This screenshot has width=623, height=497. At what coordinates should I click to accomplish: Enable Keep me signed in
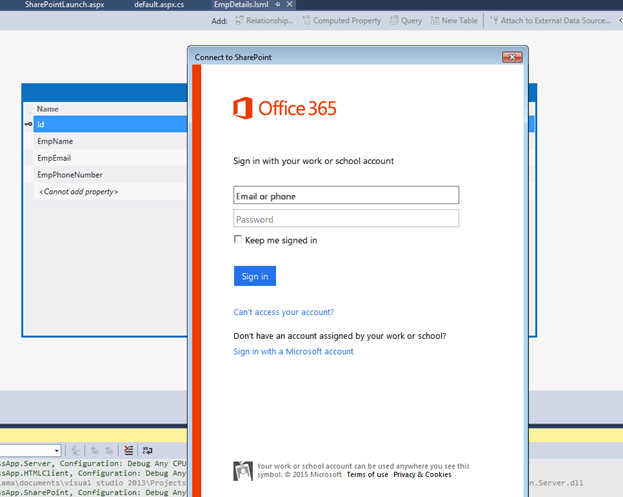(238, 239)
